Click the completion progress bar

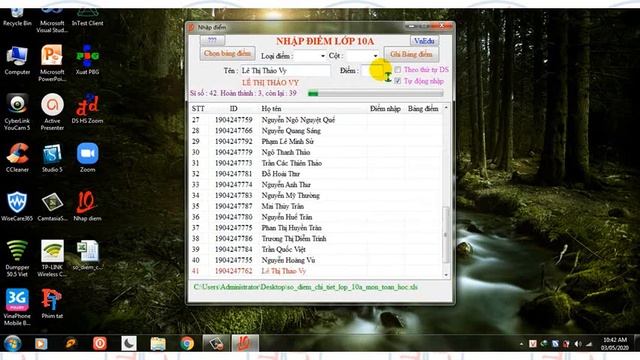376,93
